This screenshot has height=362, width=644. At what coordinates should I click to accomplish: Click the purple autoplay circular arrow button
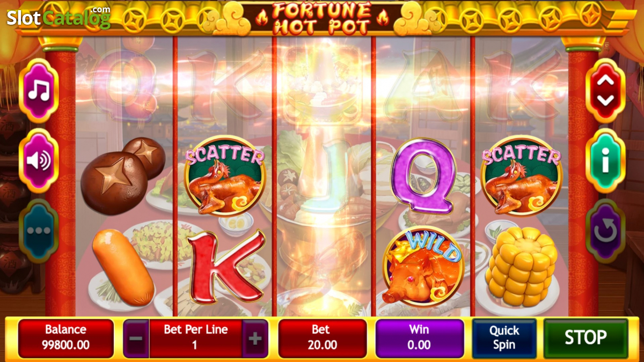605,231
